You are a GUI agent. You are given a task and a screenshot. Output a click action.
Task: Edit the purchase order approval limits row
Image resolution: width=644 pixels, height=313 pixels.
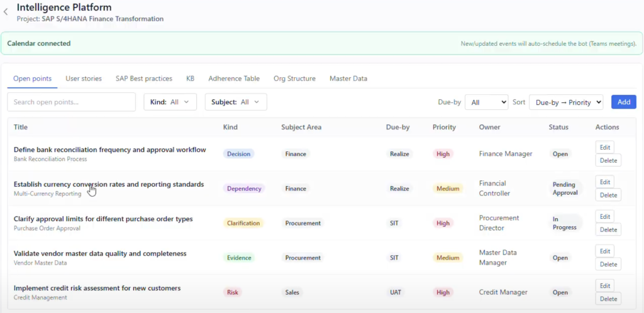coord(604,216)
